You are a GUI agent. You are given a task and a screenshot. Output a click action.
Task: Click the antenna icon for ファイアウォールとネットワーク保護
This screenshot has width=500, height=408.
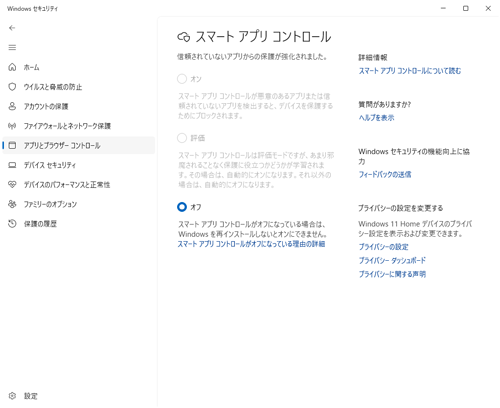(12, 126)
